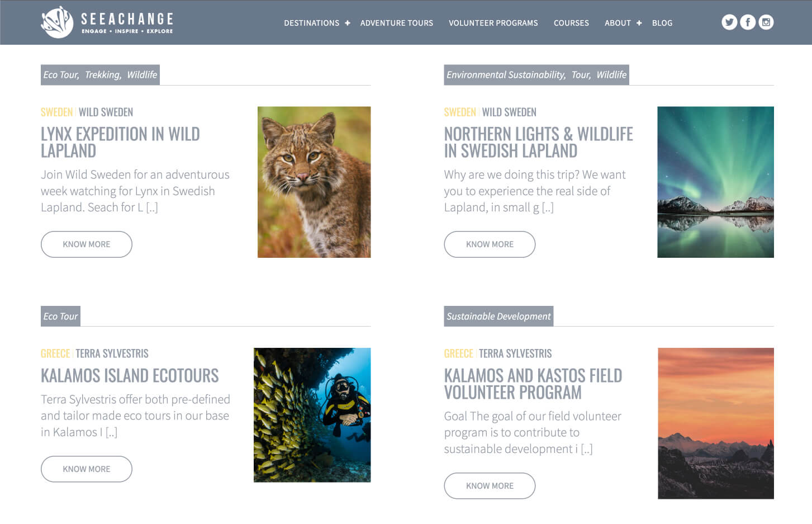
Task: Click Know More for Northern Lights tour
Action: point(490,244)
